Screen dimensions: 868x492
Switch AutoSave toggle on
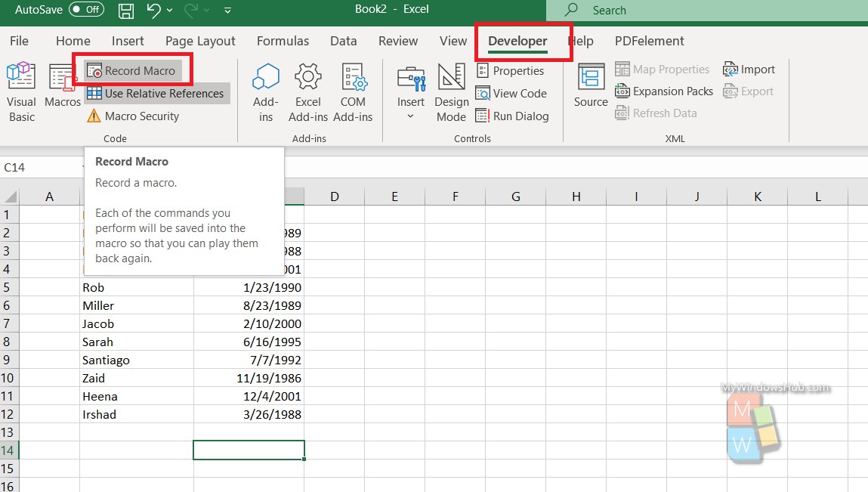[x=86, y=9]
